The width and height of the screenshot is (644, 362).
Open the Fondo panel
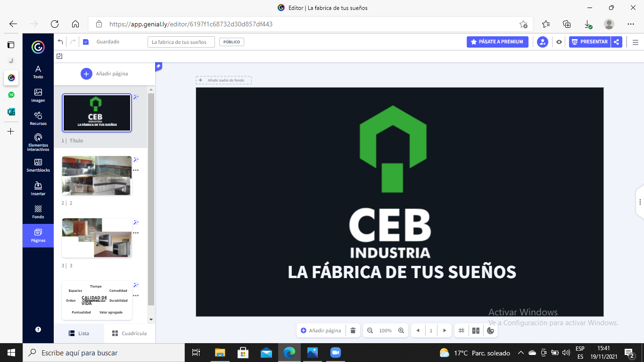[38, 213]
